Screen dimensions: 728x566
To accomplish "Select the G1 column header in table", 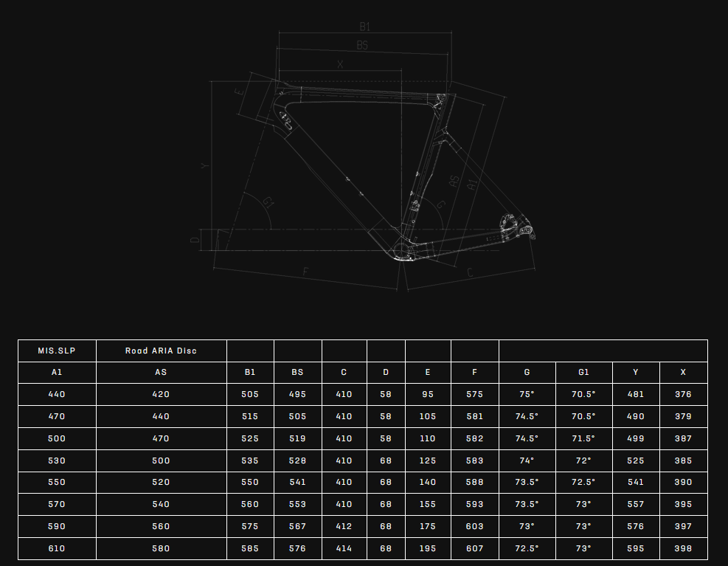I will click(583, 373).
